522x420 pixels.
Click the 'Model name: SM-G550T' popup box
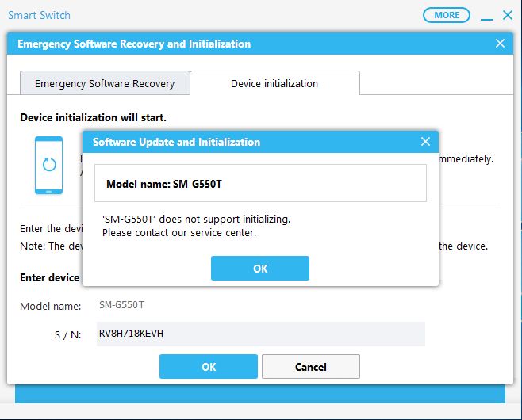(x=260, y=183)
